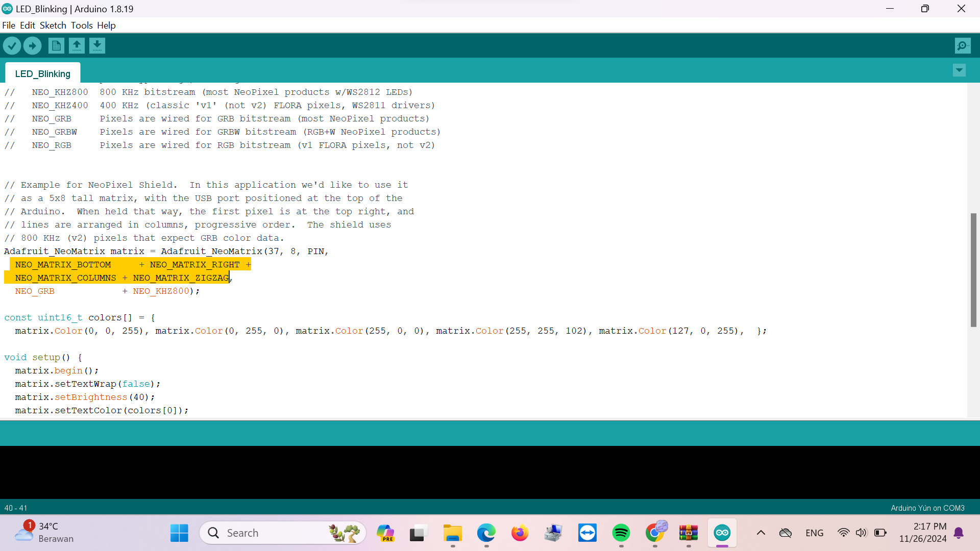Click the Windows Start button
Image resolution: width=980 pixels, height=551 pixels.
point(179,533)
